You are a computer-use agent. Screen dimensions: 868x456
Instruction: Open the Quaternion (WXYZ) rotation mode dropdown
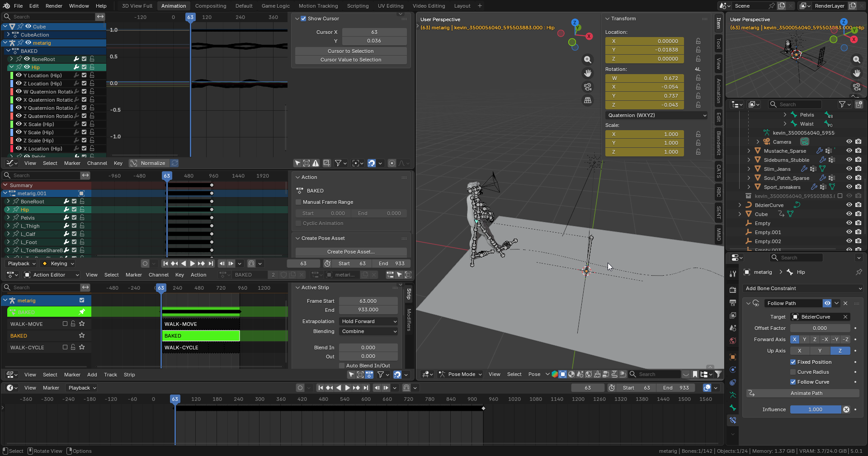[657, 115]
